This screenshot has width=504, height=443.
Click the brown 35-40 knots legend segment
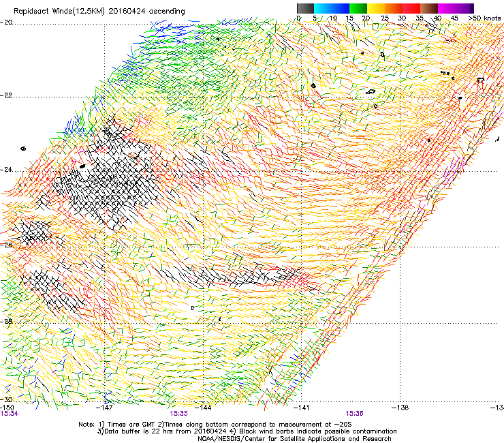[429, 8]
